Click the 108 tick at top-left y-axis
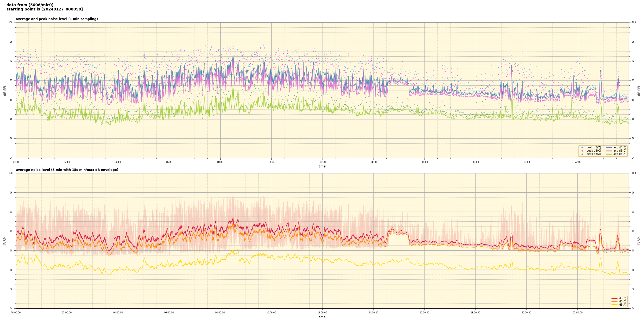This screenshot has height=322, width=644. tap(11, 23)
